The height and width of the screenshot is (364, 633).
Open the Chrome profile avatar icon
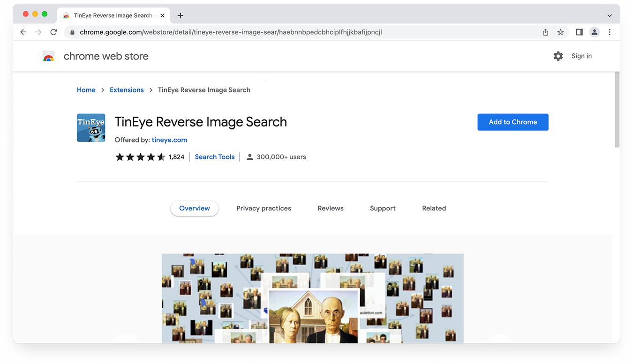(595, 32)
